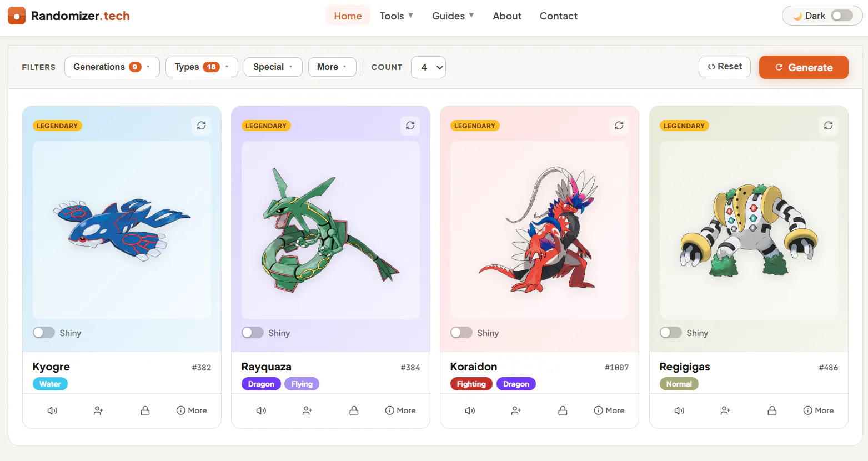Add Rayquaza to team icon
The image size is (868, 461).
pos(307,410)
